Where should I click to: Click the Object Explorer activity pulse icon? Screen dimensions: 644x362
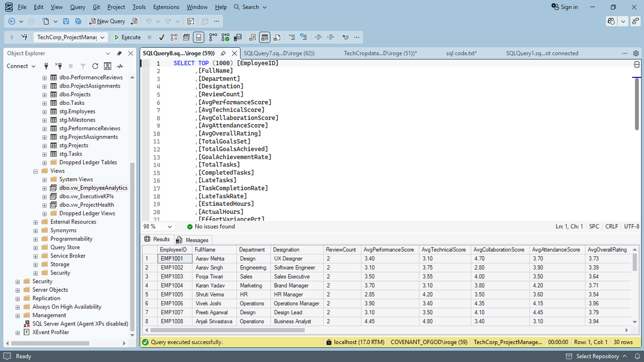tap(120, 66)
